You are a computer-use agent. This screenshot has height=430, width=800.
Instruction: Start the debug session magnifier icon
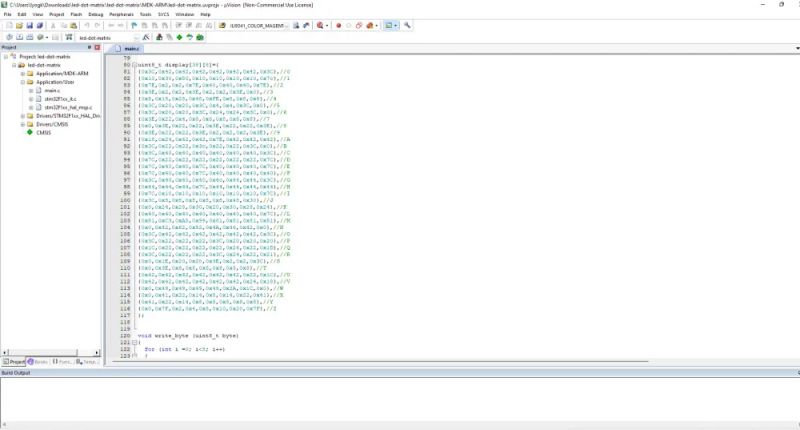coord(320,26)
